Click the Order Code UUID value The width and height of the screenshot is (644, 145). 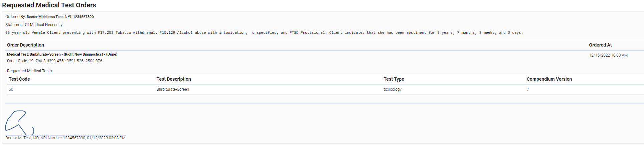click(65, 61)
